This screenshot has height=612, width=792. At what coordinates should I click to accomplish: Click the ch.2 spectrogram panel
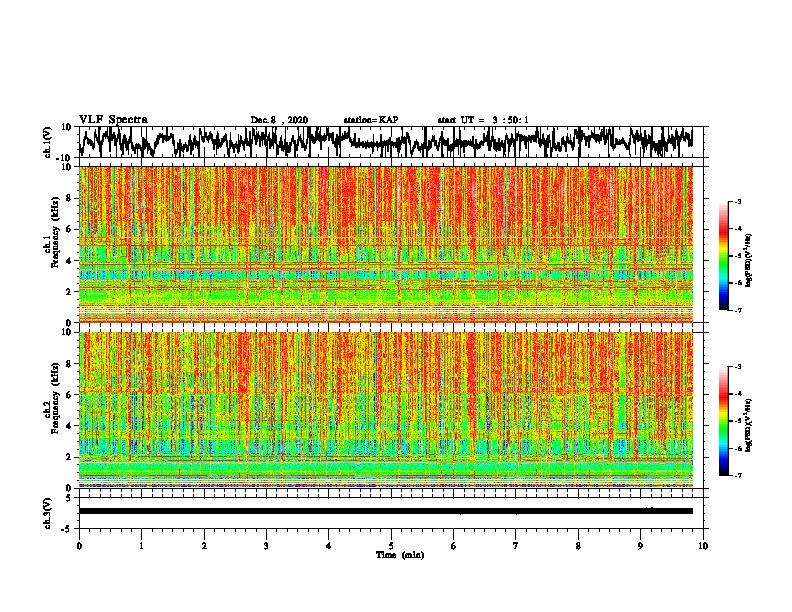[x=386, y=410]
